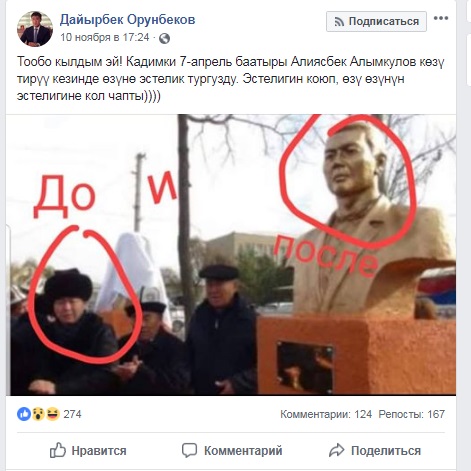The image size is (471, 471).
Task: Click the wow reaction emoji icon
Action: pyautogui.click(x=38, y=414)
